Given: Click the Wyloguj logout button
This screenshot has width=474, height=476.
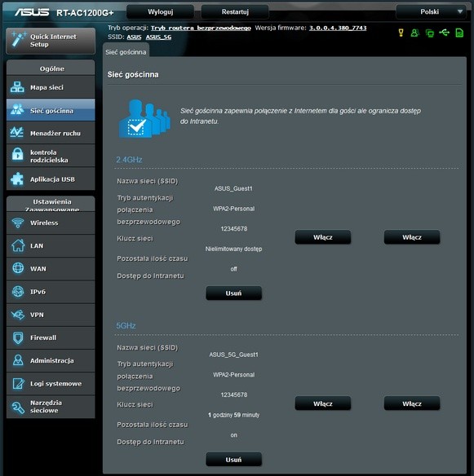Looking at the screenshot, I should pyautogui.click(x=160, y=12).
